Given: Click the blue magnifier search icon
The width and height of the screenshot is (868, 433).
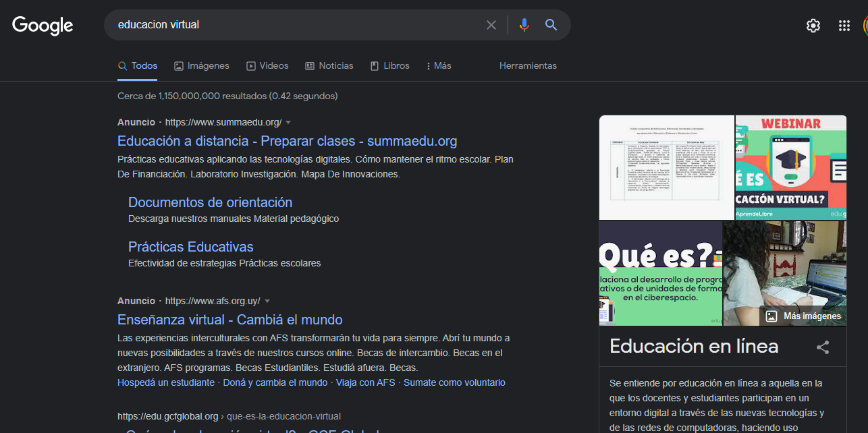Looking at the screenshot, I should tap(551, 25).
